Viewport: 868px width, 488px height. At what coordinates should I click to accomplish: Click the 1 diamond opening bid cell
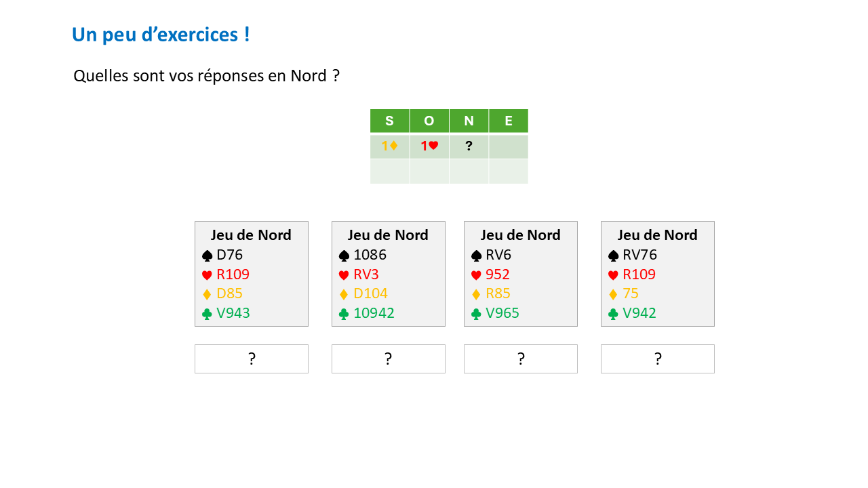pyautogui.click(x=389, y=146)
